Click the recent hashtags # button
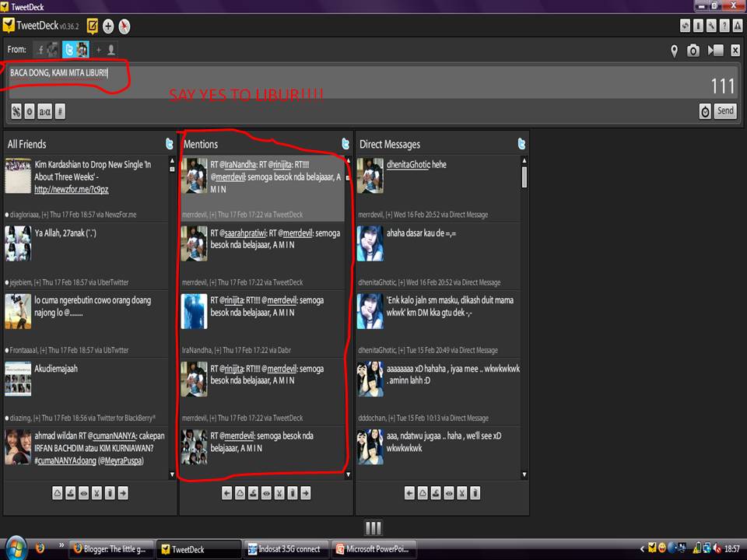Screen dimensions: 747x560 point(60,111)
